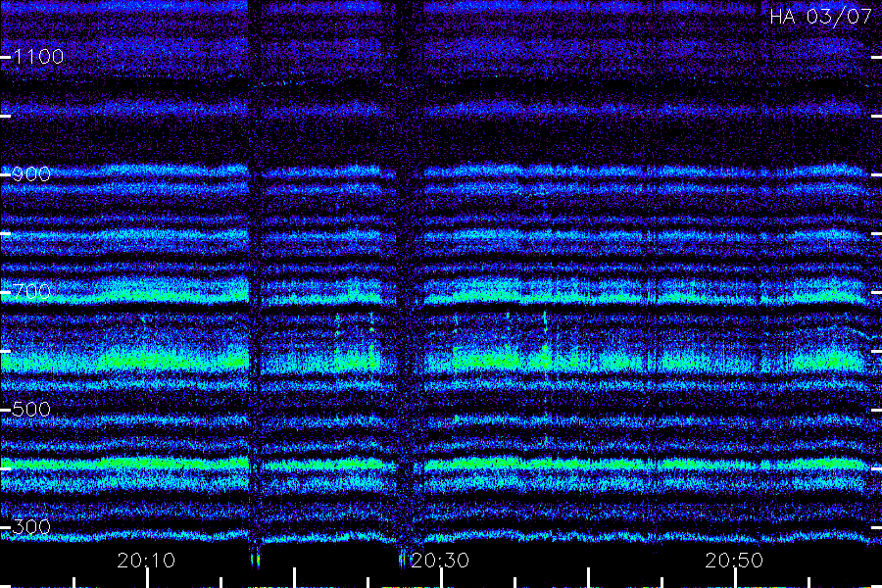Image resolution: width=882 pixels, height=588 pixels.
Task: Click the 20:50 time axis label
Action: pos(734,560)
